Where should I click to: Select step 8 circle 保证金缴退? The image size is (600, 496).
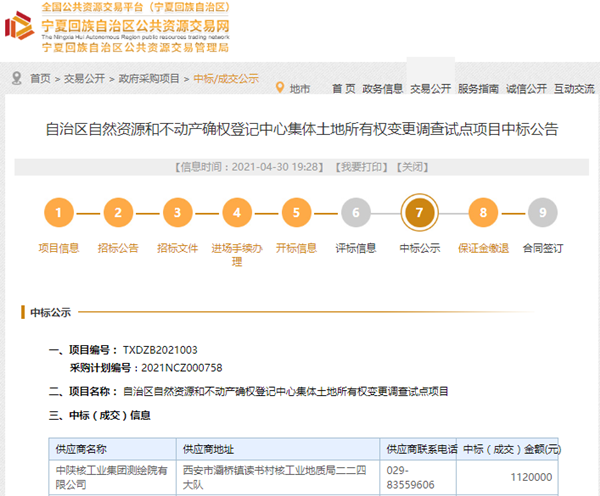483,212
